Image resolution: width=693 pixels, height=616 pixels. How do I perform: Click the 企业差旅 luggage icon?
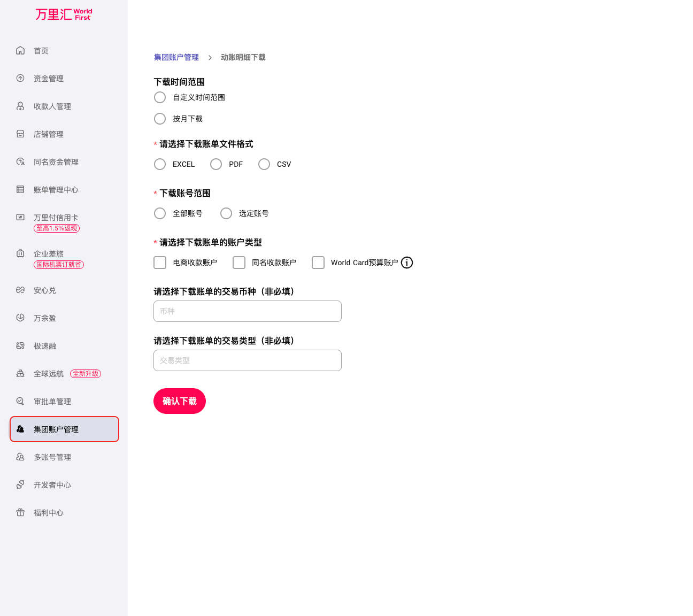point(20,253)
